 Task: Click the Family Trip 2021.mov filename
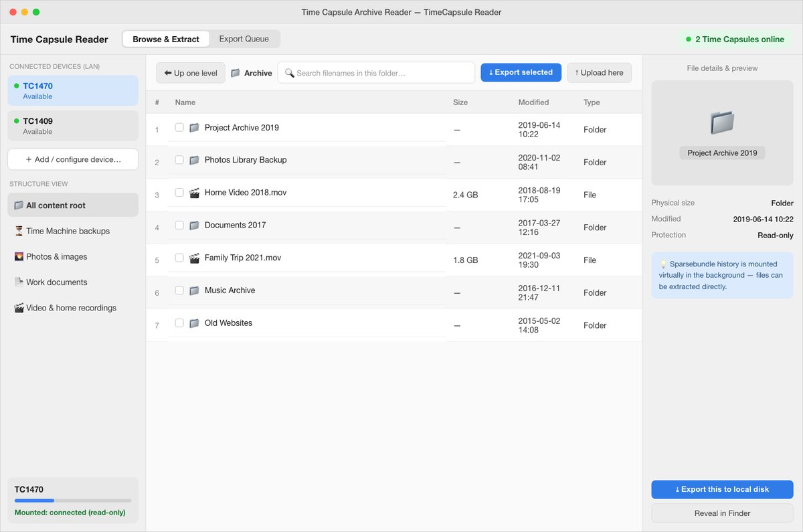tap(243, 258)
